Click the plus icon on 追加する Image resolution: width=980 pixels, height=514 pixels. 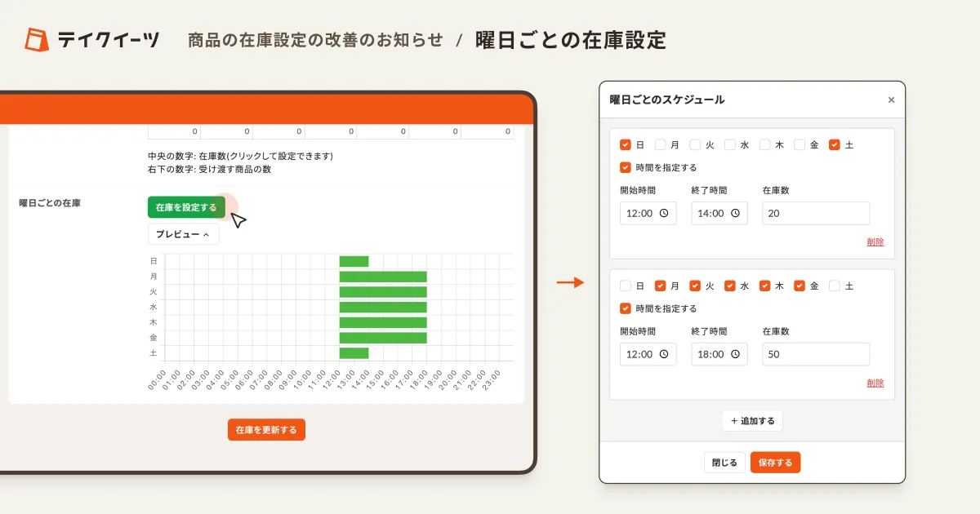733,421
